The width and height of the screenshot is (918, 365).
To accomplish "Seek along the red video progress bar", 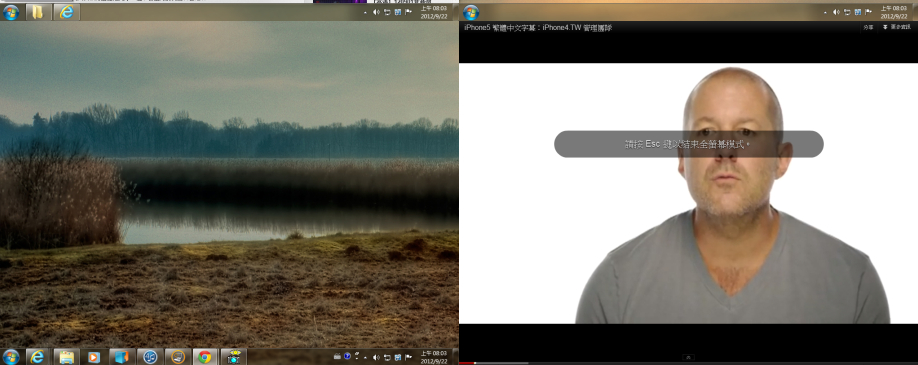I will pos(688,363).
